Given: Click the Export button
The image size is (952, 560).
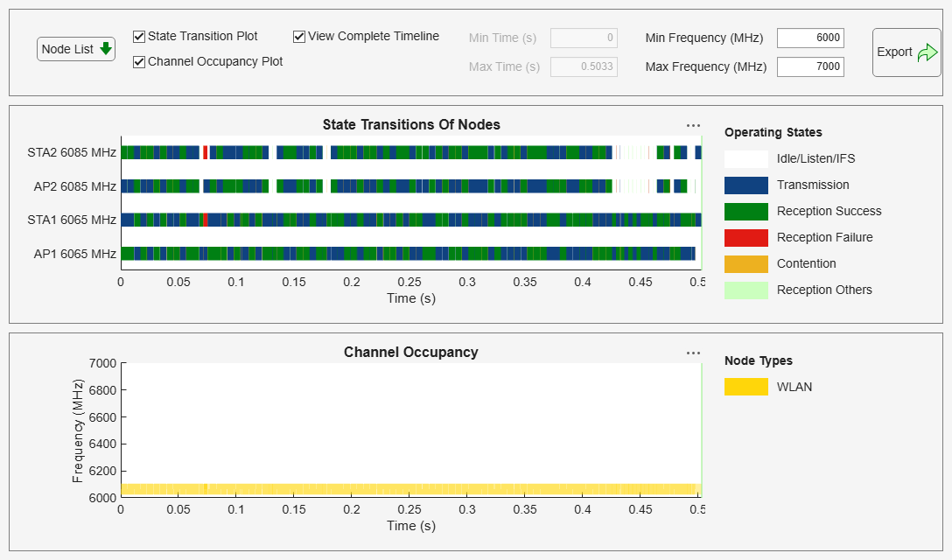Looking at the screenshot, I should click(906, 52).
